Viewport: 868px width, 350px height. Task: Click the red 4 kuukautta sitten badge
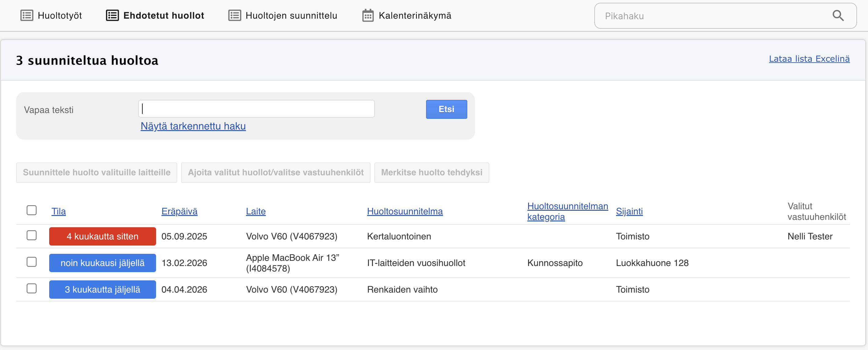102,236
